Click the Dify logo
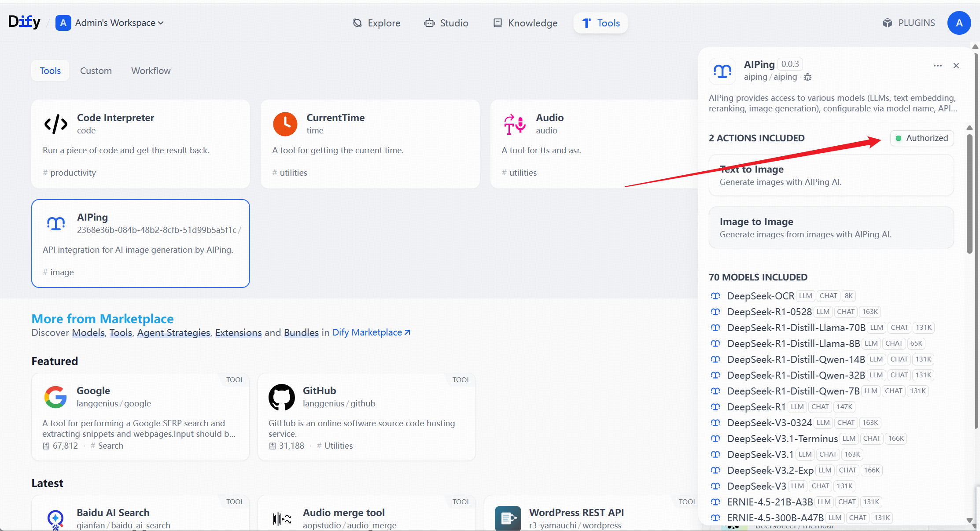This screenshot has height=531, width=980. click(24, 22)
